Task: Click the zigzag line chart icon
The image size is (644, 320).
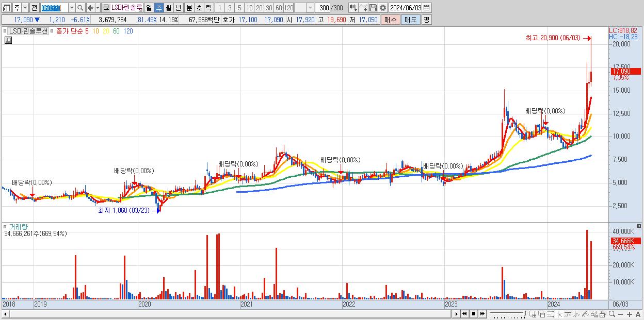Action: tap(577, 314)
